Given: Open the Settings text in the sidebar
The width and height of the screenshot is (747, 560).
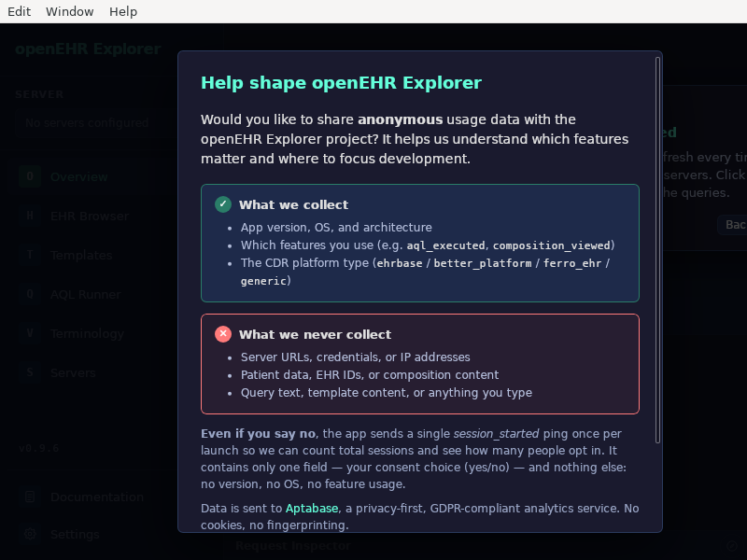Looking at the screenshot, I should click(x=75, y=535).
